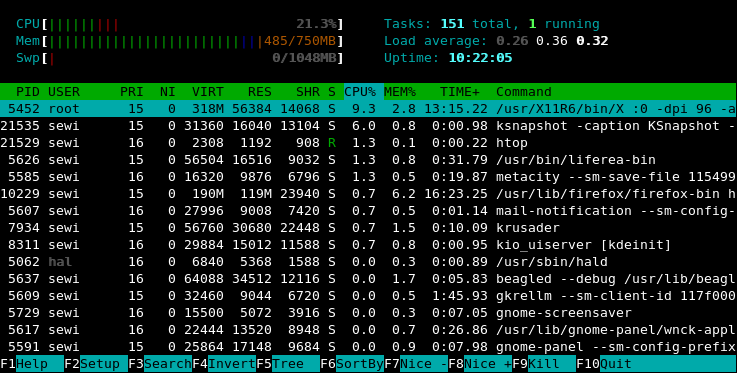Sort by the CPU% column header
The height and width of the screenshot is (373, 737).
point(360,92)
